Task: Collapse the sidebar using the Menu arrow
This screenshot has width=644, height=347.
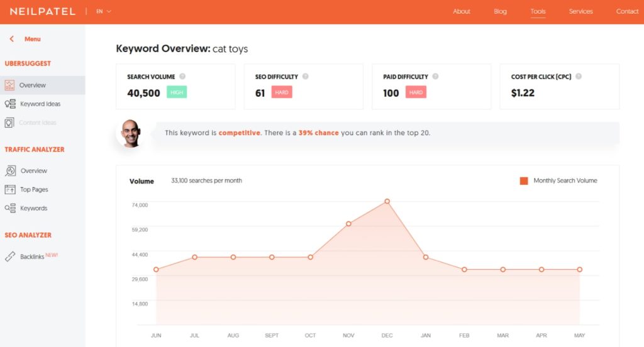Action: point(11,39)
